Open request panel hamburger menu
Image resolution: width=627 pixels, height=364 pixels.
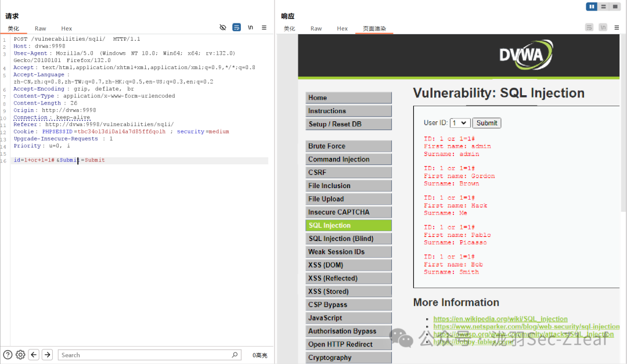(x=264, y=28)
